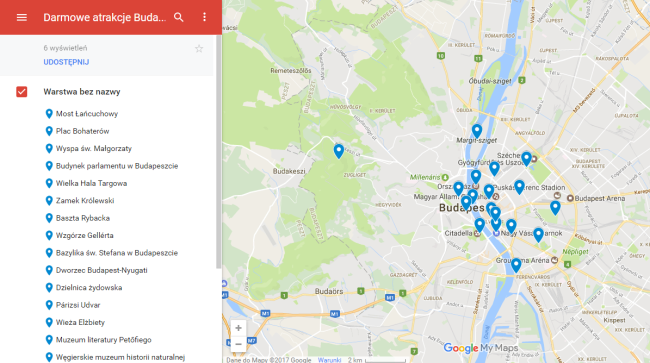Zoom out the map with minus button
The width and height of the screenshot is (650, 363).
(x=238, y=344)
